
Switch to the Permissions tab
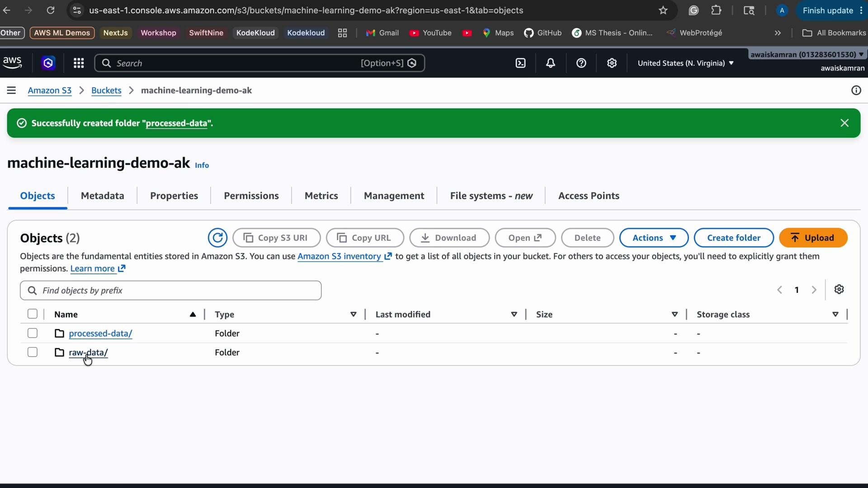pos(251,196)
